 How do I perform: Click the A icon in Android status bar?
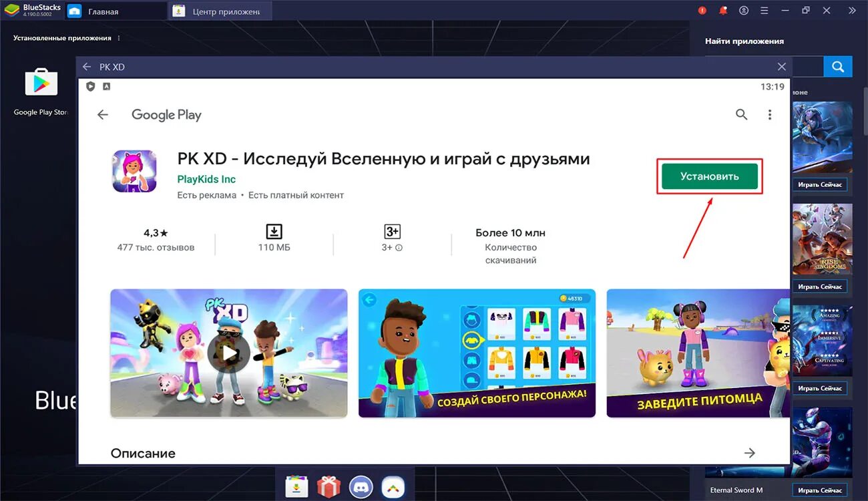106,87
